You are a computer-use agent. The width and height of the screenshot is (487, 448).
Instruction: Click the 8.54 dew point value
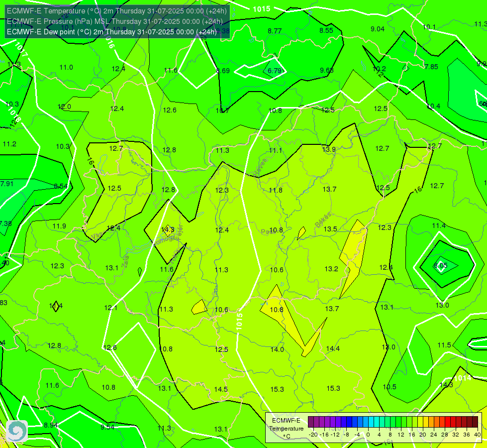click(61, 186)
